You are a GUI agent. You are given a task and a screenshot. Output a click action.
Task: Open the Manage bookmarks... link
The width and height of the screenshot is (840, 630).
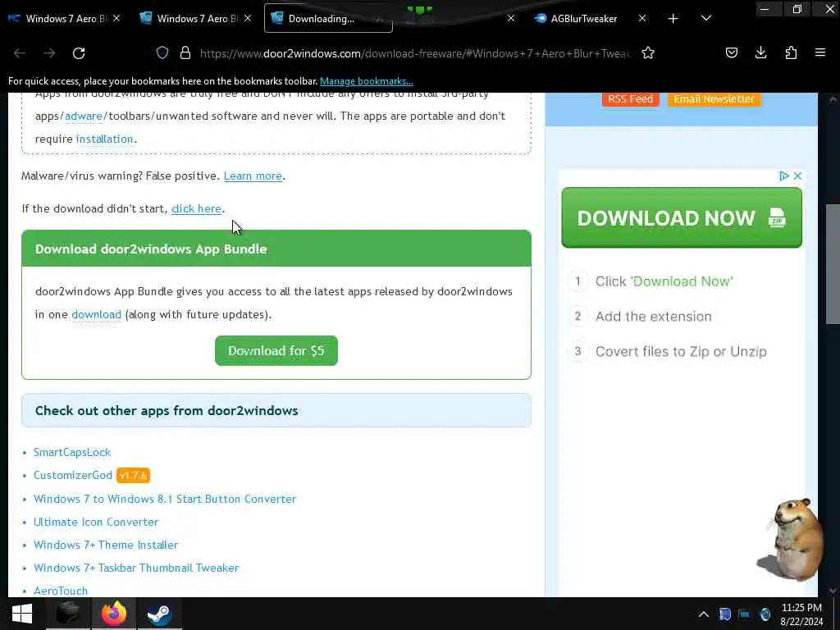pos(367,81)
